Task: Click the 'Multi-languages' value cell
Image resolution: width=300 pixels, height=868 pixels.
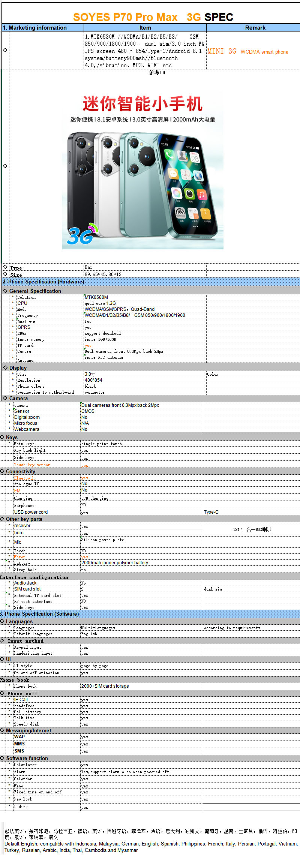Action: coord(142,628)
